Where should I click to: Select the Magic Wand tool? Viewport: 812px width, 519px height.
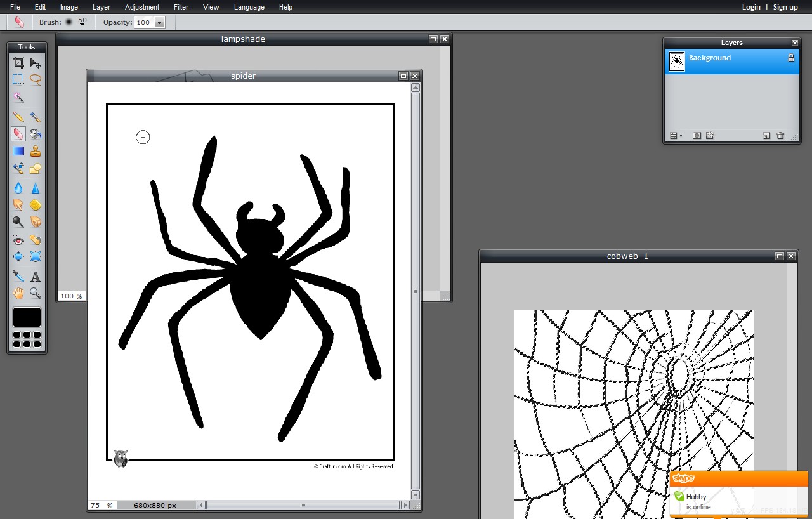18,98
